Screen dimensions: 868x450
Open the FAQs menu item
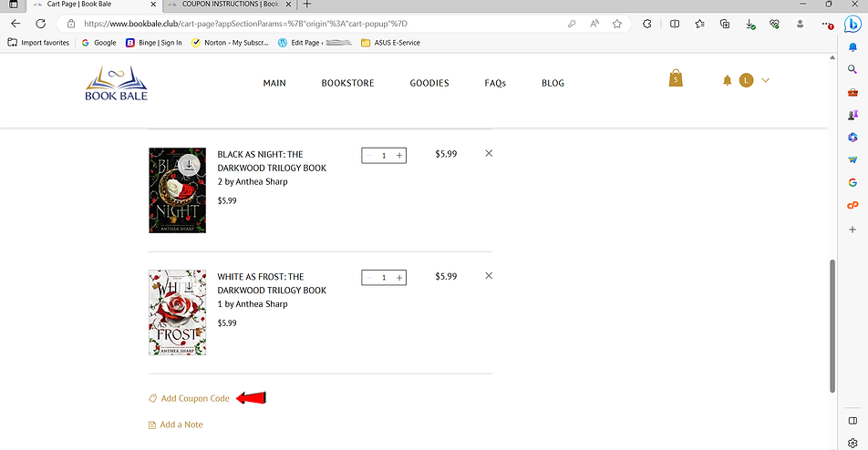click(x=495, y=83)
